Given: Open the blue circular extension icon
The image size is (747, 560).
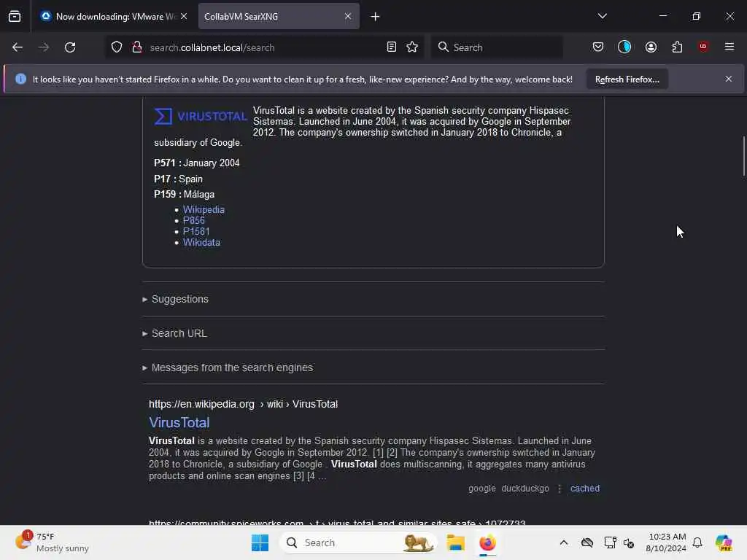Looking at the screenshot, I should (x=624, y=47).
